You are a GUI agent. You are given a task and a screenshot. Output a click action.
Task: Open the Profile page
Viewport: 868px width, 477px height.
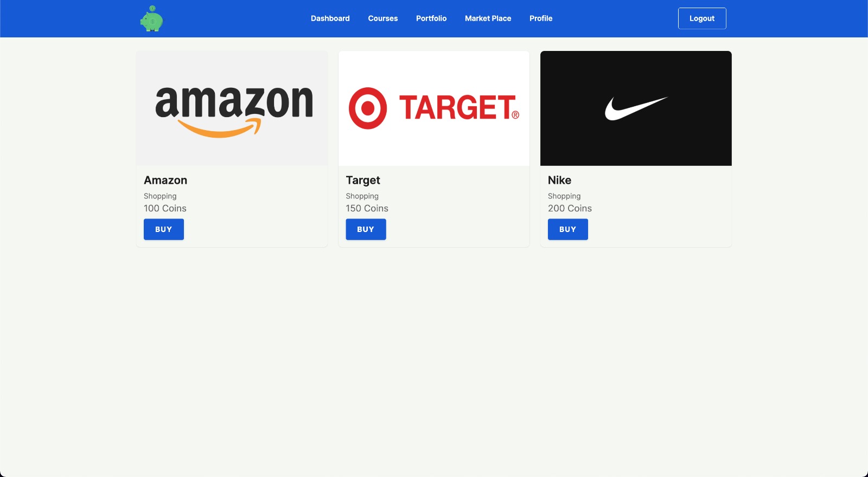coord(541,18)
